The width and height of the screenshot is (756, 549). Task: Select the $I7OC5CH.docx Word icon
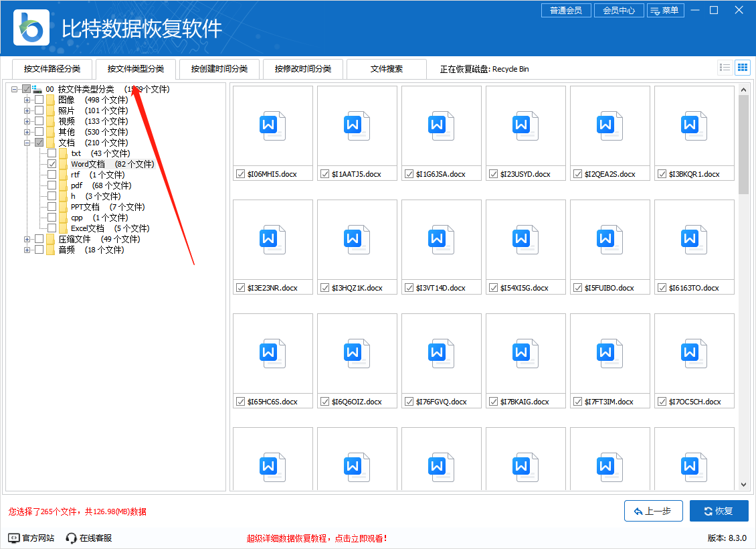(x=694, y=354)
